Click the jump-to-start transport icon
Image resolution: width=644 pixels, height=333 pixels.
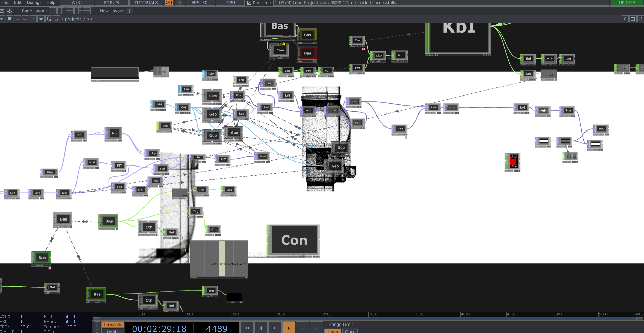click(247, 328)
